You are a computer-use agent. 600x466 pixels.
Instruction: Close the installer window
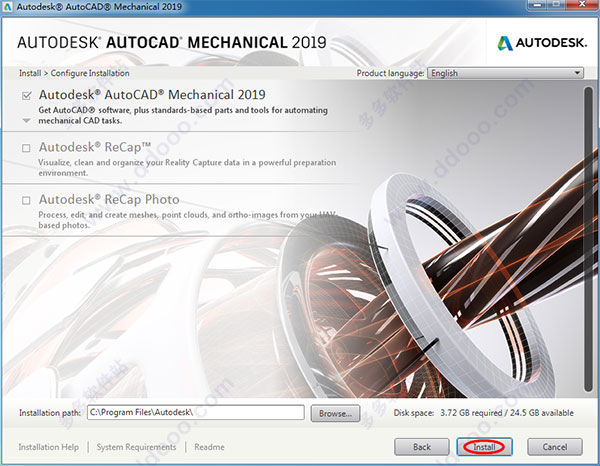point(582,5)
